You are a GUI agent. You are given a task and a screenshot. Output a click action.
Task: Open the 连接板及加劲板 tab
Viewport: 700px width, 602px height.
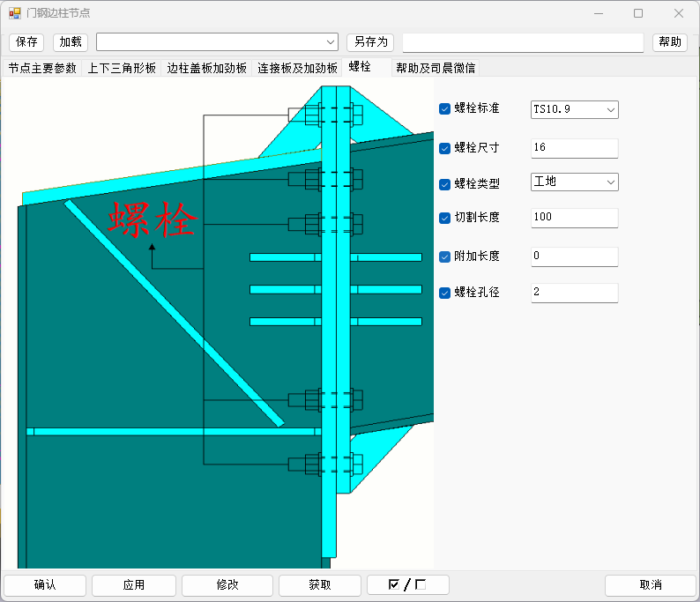click(x=297, y=68)
